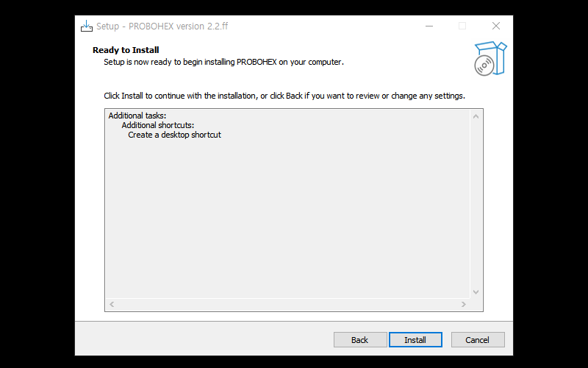Image resolution: width=588 pixels, height=368 pixels.
Task: Click the greyed-out maximize button
Action: (x=462, y=26)
